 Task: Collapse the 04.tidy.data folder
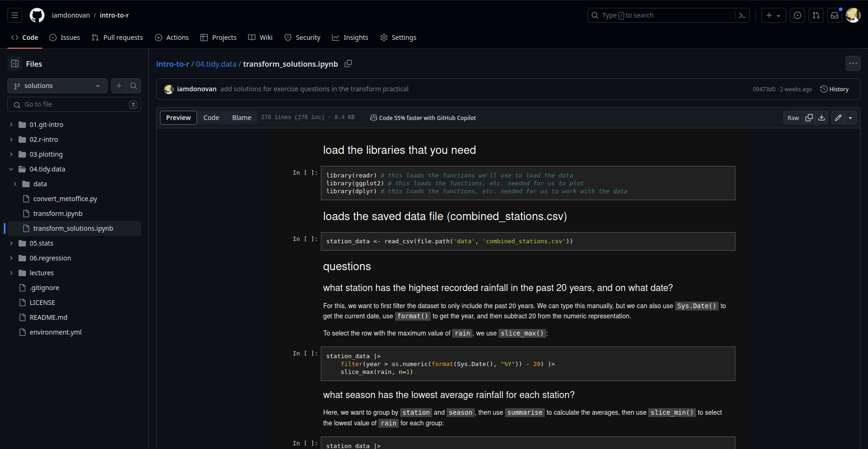click(x=12, y=169)
